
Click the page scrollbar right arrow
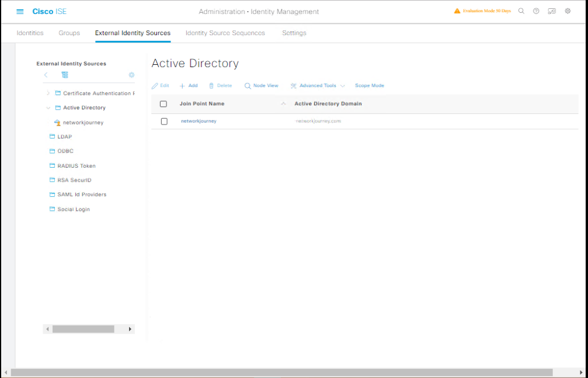tap(582, 372)
